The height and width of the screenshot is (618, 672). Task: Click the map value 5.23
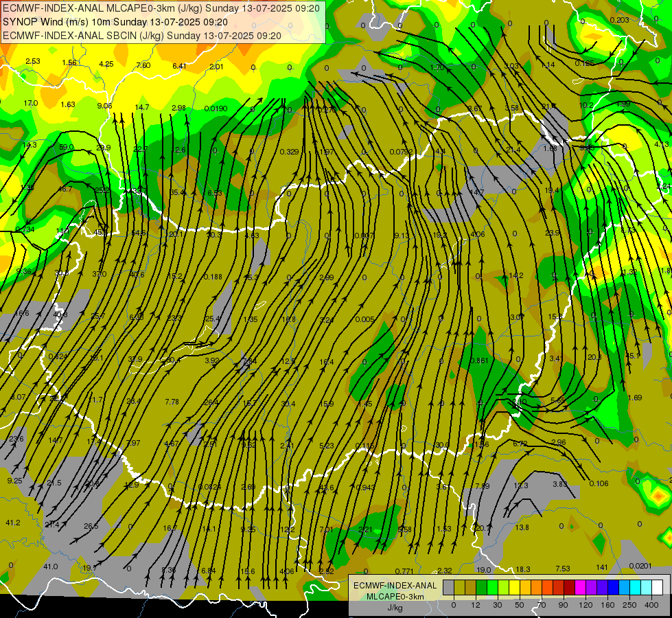pyautogui.click(x=327, y=446)
